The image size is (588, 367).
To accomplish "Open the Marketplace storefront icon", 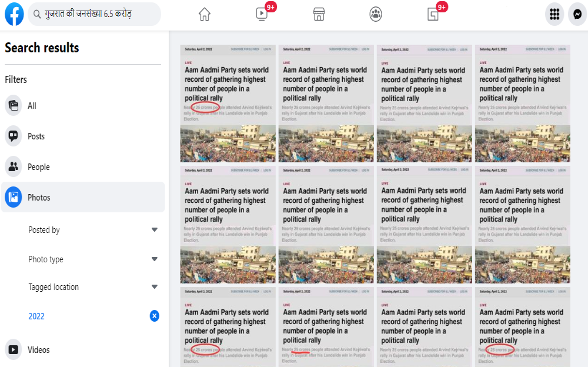I will 319,15.
